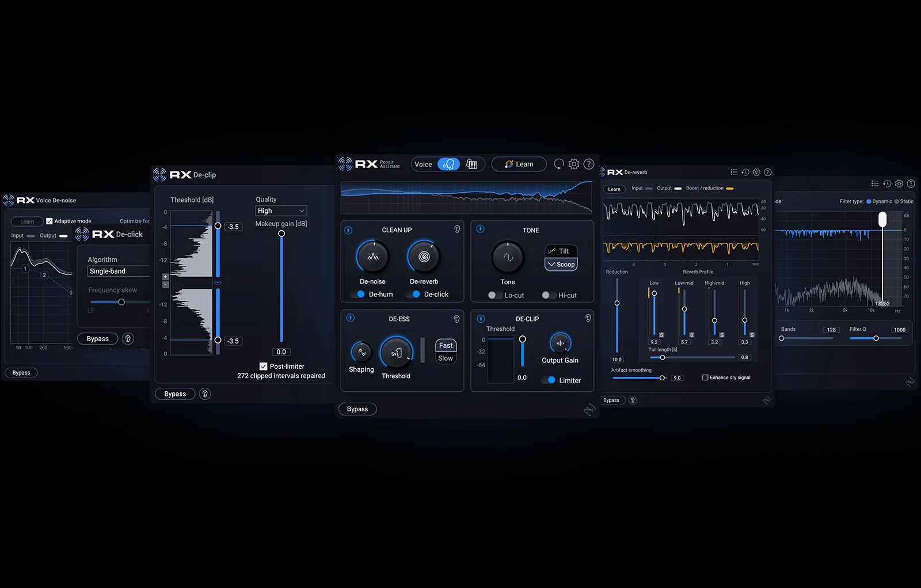This screenshot has width=921, height=588.
Task: Disable the Limiter switch in DE-CLIP
Action: coord(549,380)
